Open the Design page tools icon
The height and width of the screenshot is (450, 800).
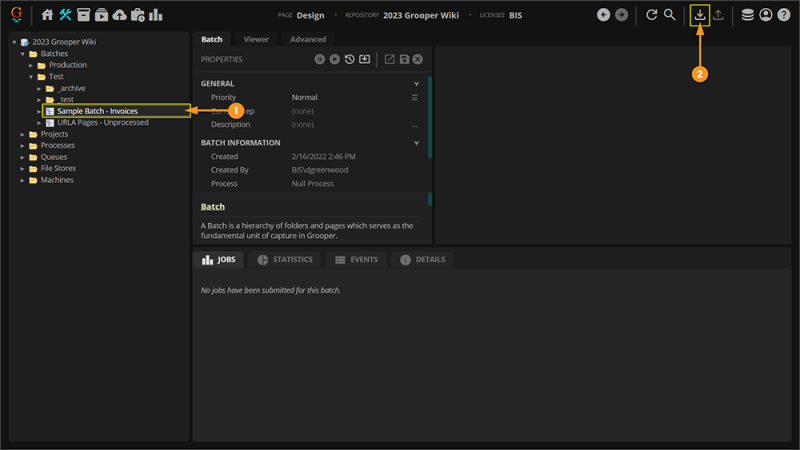[65, 15]
